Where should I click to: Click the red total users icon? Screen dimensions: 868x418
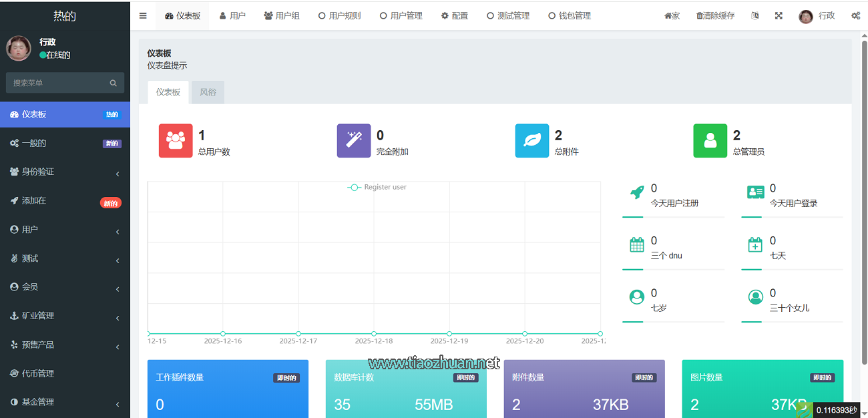176,141
